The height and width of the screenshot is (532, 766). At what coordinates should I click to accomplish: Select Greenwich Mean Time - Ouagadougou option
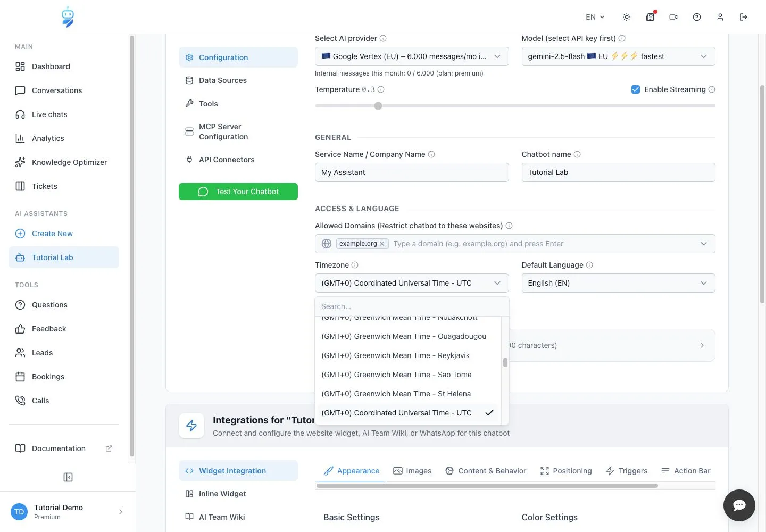click(408, 336)
